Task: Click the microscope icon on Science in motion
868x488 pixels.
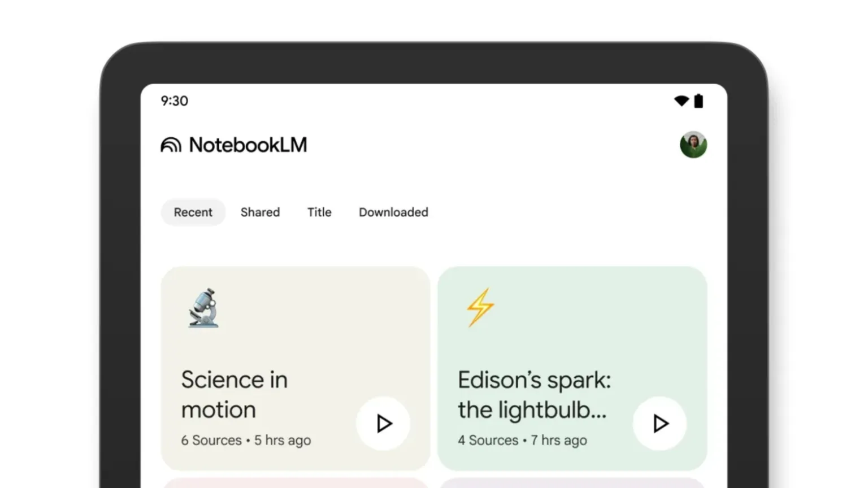Action: click(203, 308)
